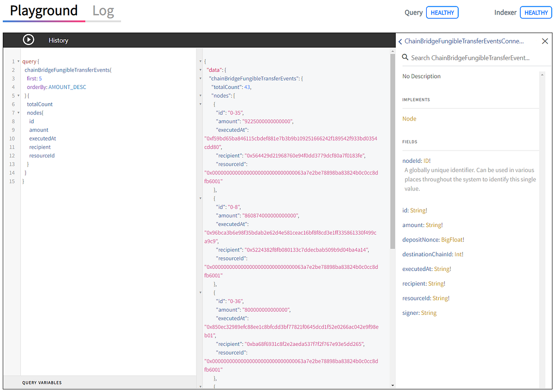Click the Query HEALTHY status badge

[x=442, y=12]
